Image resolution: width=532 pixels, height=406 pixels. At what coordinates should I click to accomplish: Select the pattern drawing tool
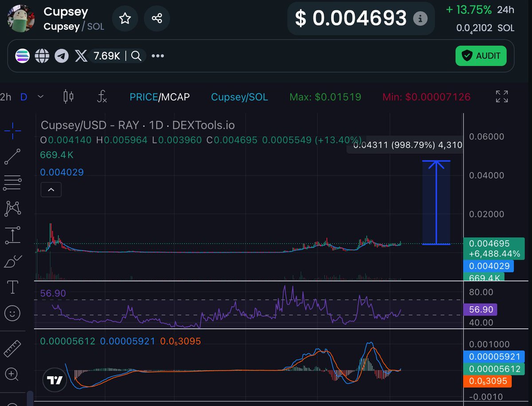[x=12, y=208]
